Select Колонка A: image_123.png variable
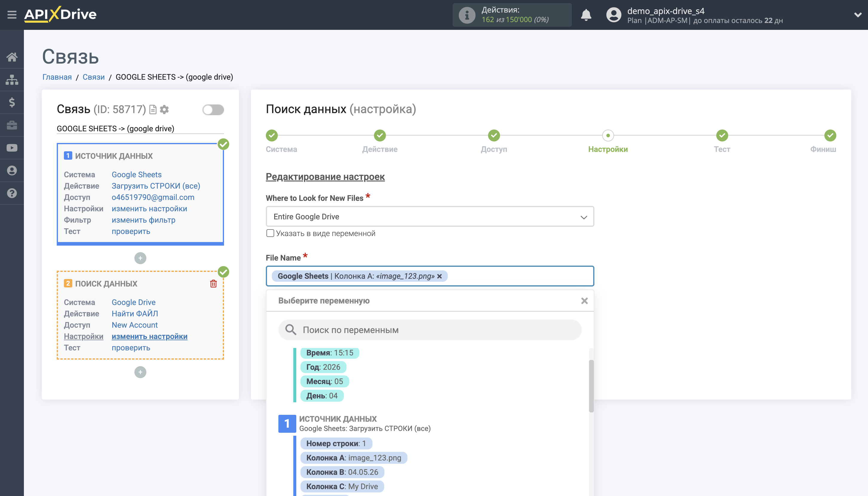This screenshot has width=868, height=496. coord(354,458)
